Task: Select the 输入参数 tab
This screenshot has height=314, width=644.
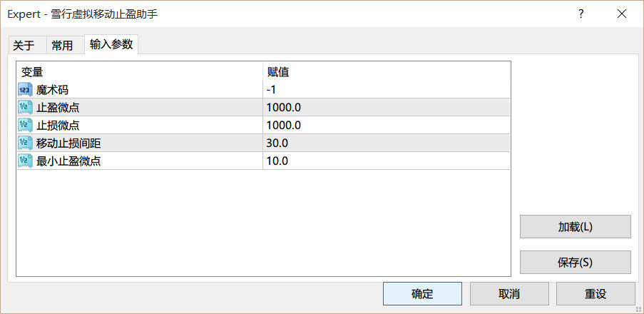Action: click(111, 44)
